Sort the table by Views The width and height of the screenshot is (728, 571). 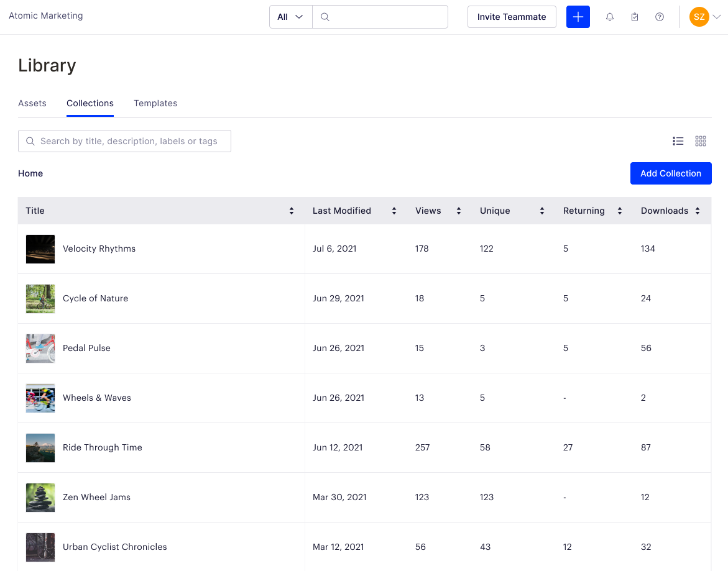click(x=458, y=211)
